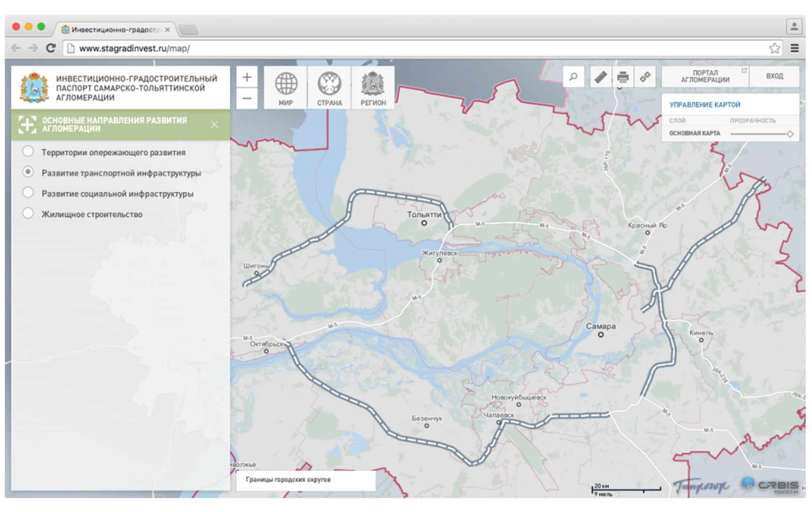812x512 pixels.
Task: Click the Тольятти city marker
Action: [424, 223]
